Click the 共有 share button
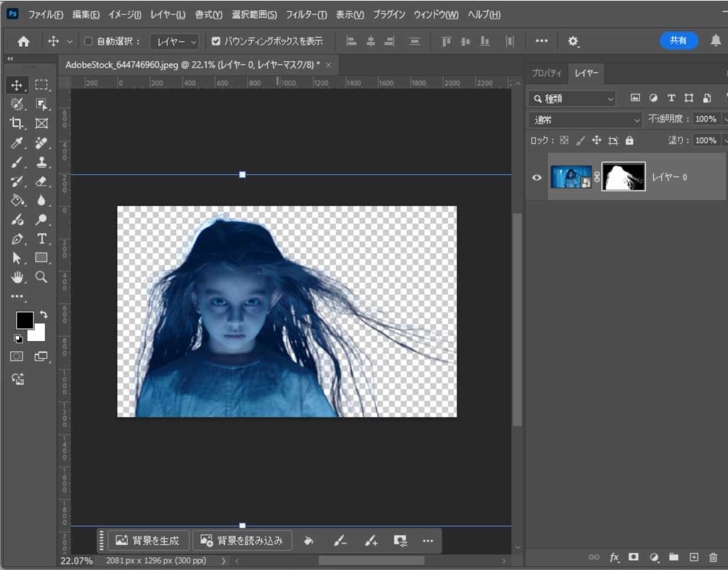This screenshot has height=570, width=728. [678, 41]
